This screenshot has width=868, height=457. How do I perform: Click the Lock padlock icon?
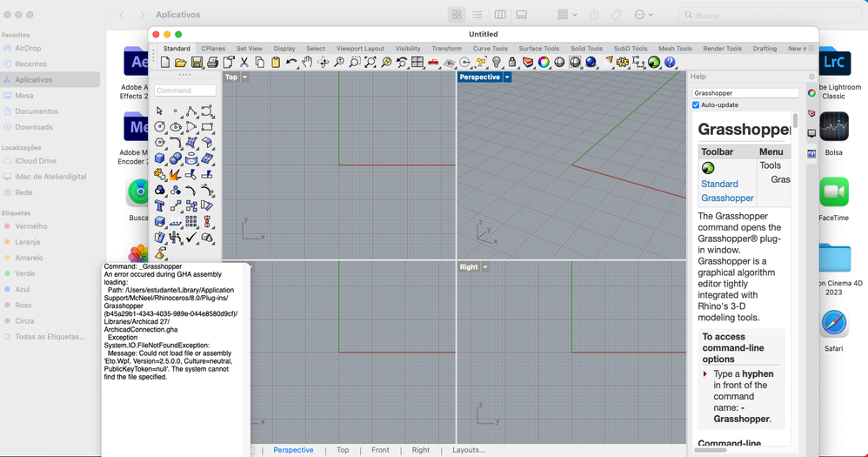[x=512, y=63]
